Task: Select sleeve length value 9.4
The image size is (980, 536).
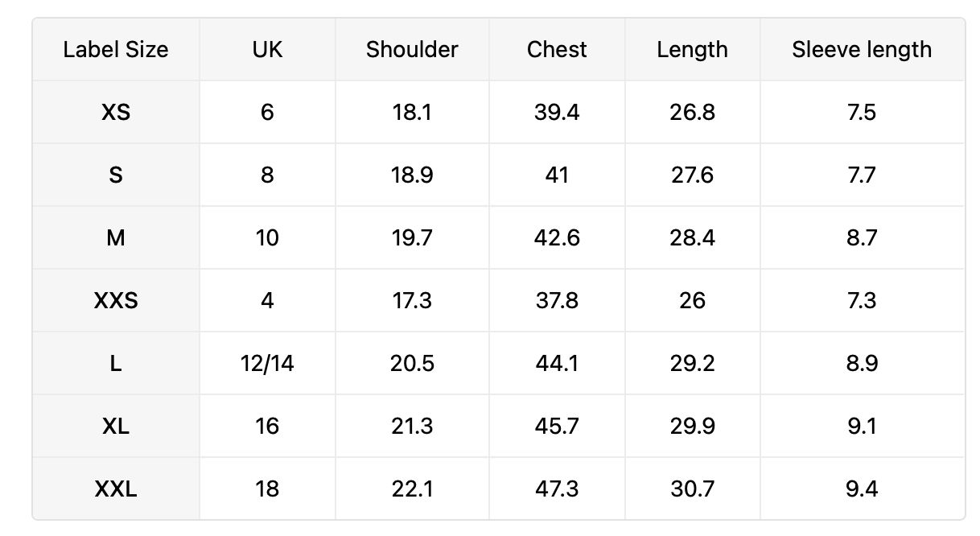Action: (x=862, y=489)
